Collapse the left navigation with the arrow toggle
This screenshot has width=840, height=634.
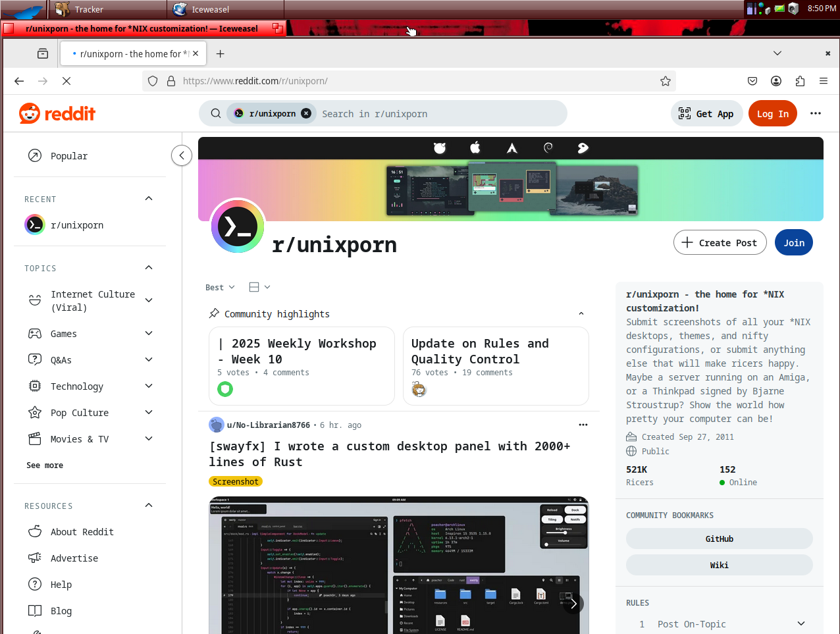182,155
